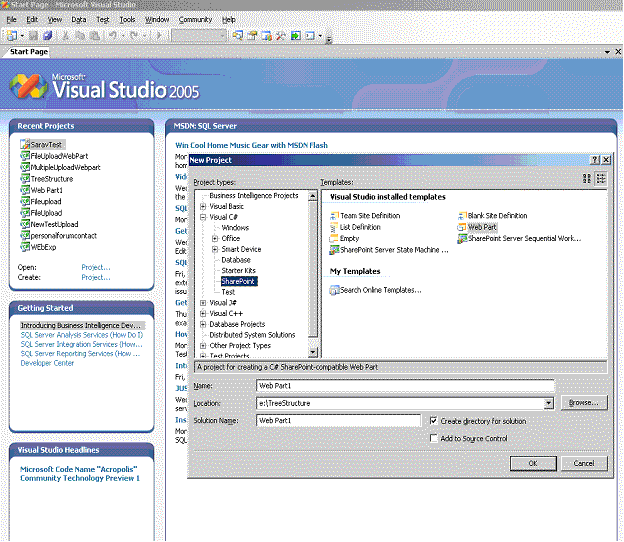Open the Developer Center link
The height and width of the screenshot is (542, 624).
coord(47,363)
